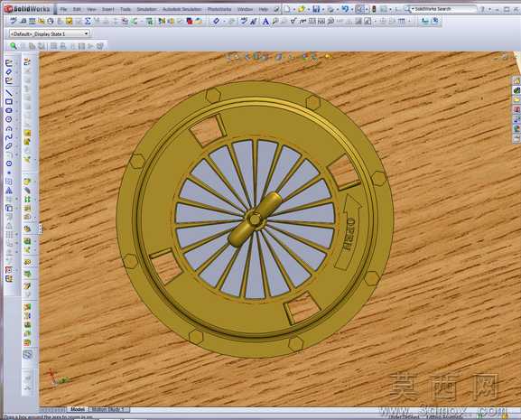Click the yellow checkmark toolbar icon
521x420 pixels.
[70, 22]
